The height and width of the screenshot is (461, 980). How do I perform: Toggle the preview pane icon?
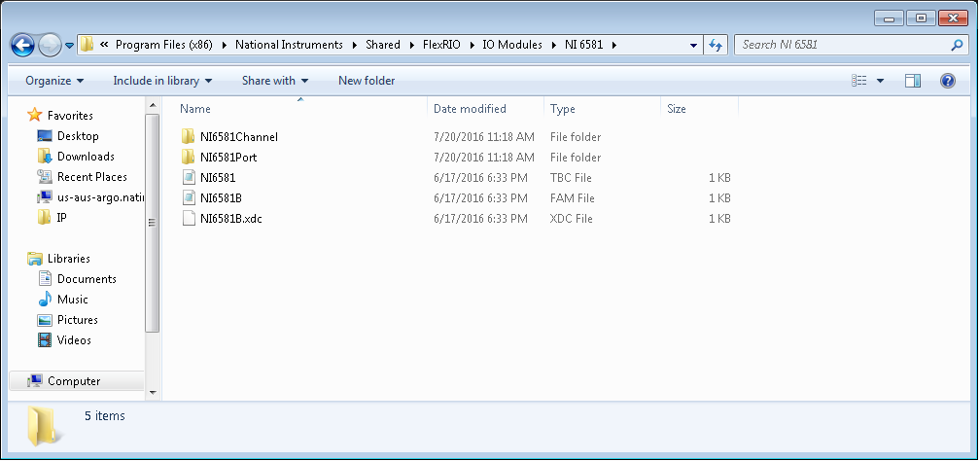tap(913, 81)
